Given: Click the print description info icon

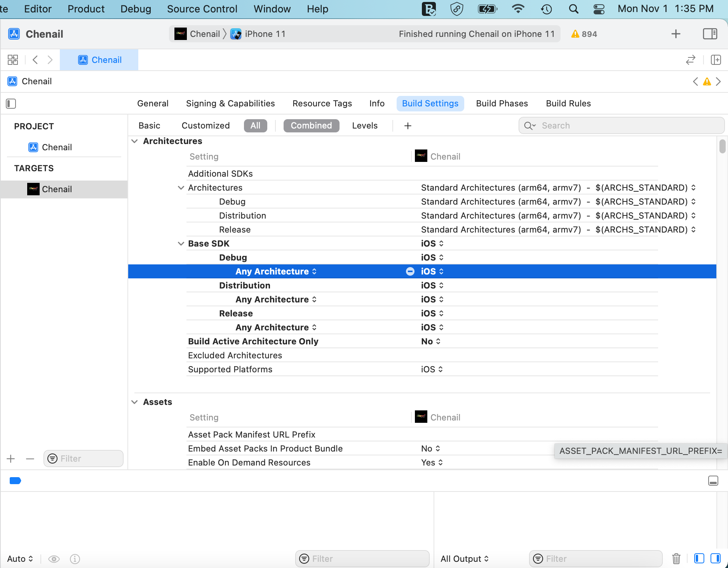Looking at the screenshot, I should point(75,559).
